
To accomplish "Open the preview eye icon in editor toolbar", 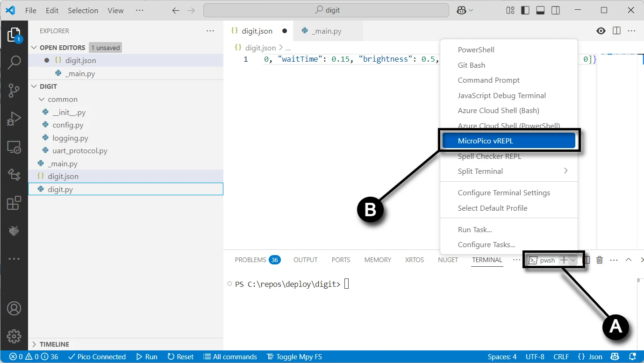I will pos(601,31).
